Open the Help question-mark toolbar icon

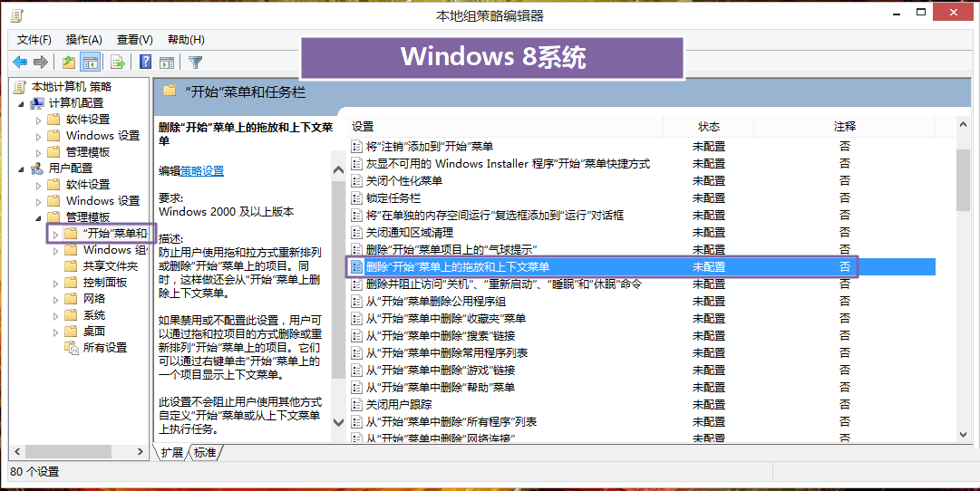click(146, 62)
